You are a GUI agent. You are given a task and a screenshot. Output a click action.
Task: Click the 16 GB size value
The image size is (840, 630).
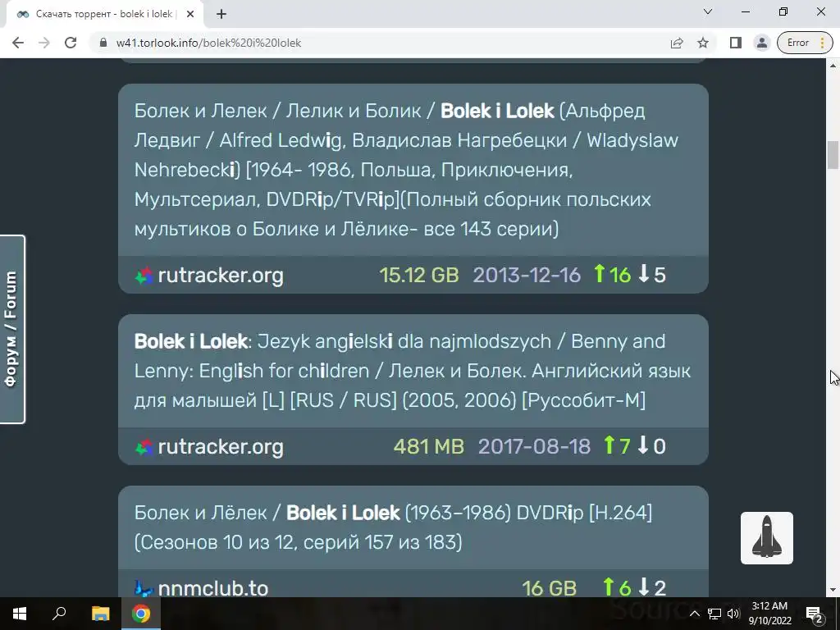point(549,588)
